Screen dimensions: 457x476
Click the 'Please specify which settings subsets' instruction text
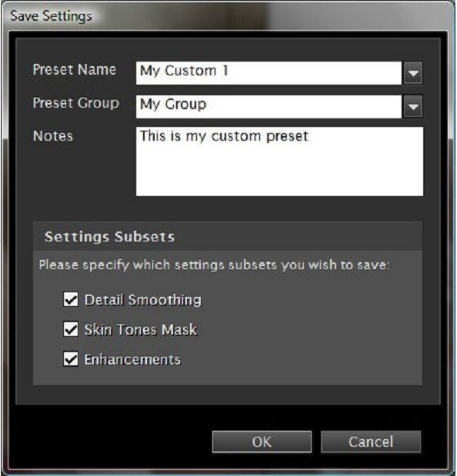click(x=214, y=265)
